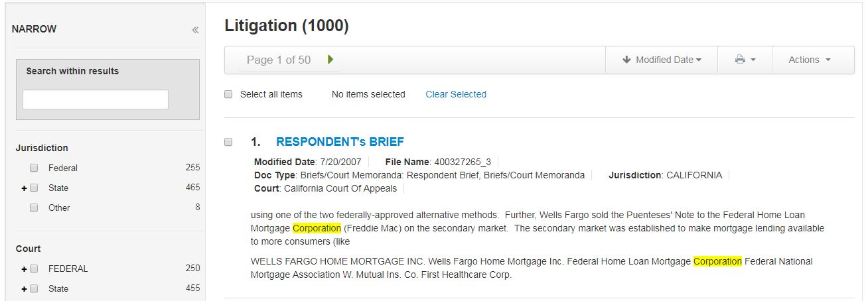Open the Actions dropdown menu
The image size is (868, 301).
click(x=810, y=60)
